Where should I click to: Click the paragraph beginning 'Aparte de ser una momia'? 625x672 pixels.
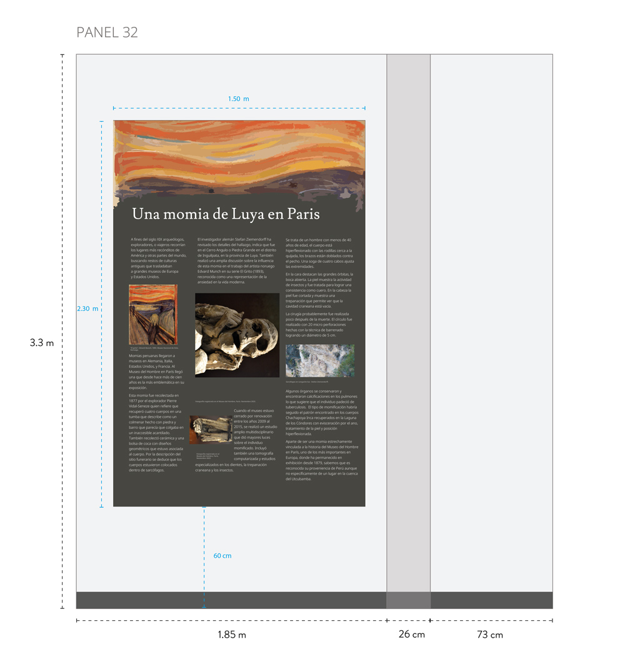[x=321, y=463]
